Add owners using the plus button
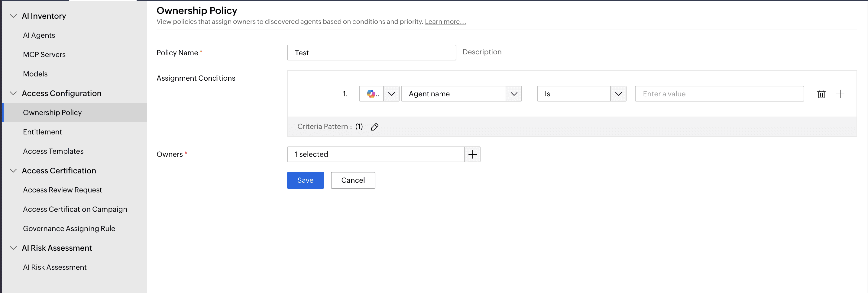The height and width of the screenshot is (293, 868). (x=472, y=155)
